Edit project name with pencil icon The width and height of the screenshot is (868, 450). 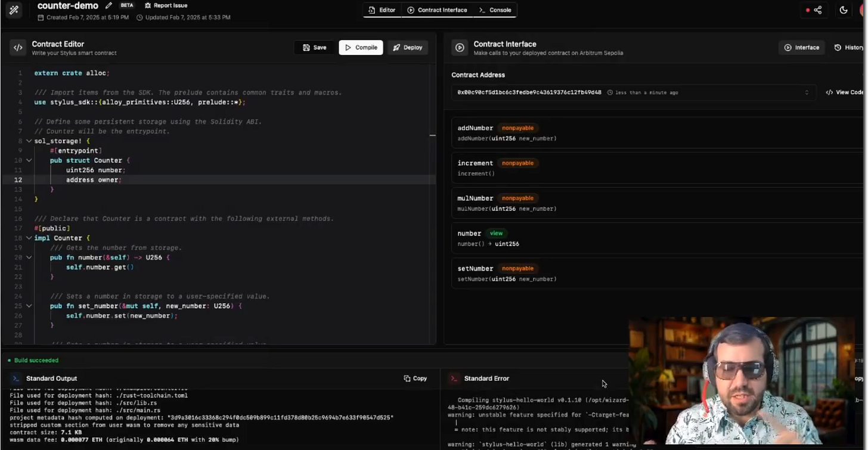tap(108, 5)
